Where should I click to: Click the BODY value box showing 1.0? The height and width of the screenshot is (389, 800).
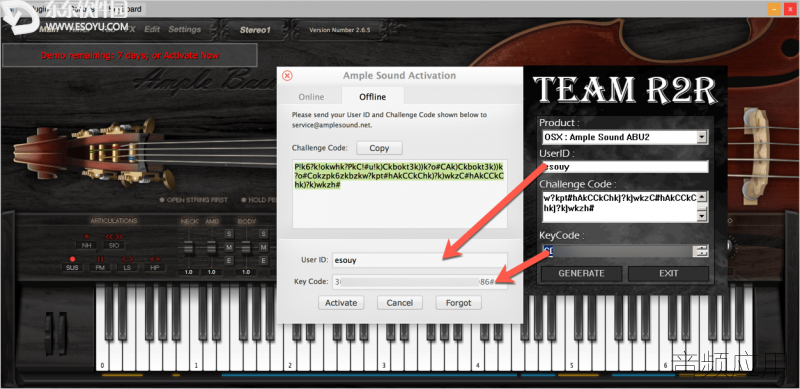(x=246, y=272)
